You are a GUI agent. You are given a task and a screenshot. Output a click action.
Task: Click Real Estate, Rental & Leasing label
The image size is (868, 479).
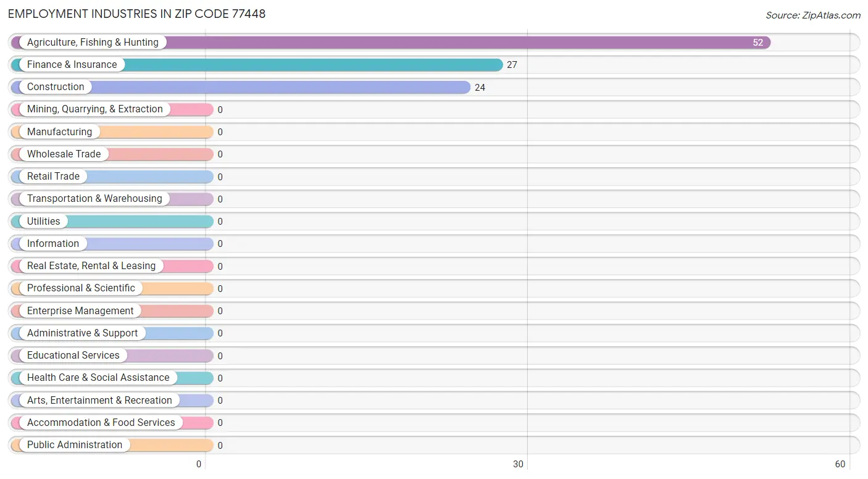pos(91,266)
